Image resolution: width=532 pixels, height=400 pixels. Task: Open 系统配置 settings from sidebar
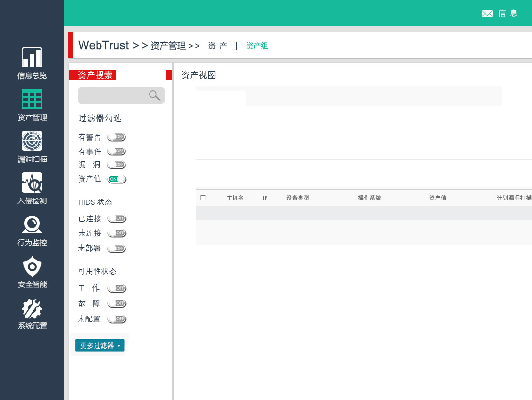pyautogui.click(x=32, y=308)
